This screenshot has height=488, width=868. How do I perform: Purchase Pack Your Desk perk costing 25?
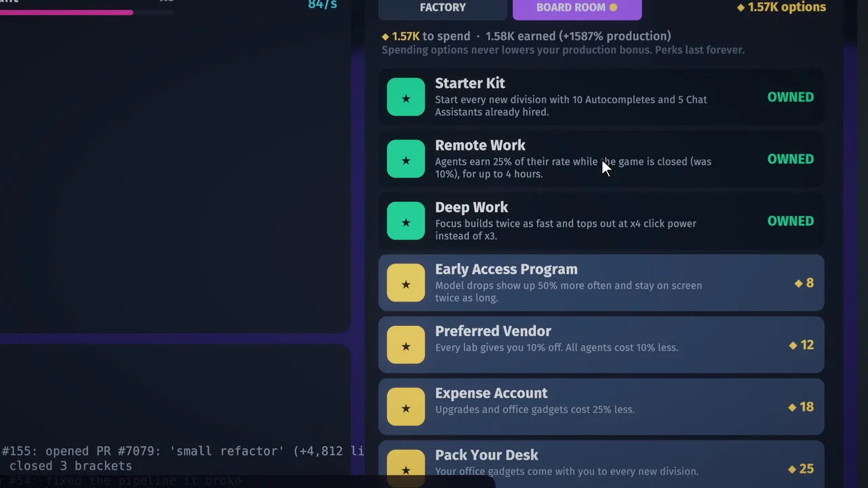point(601,464)
